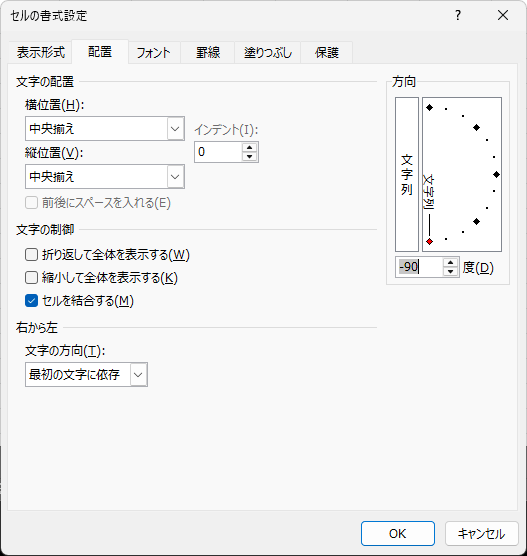Image resolution: width=527 pixels, height=556 pixels.
Task: Switch to フォント tab
Action: click(154, 52)
